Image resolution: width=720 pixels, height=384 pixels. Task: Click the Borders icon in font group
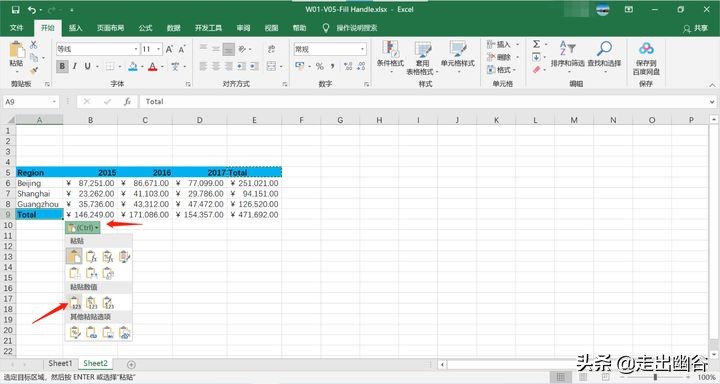110,67
